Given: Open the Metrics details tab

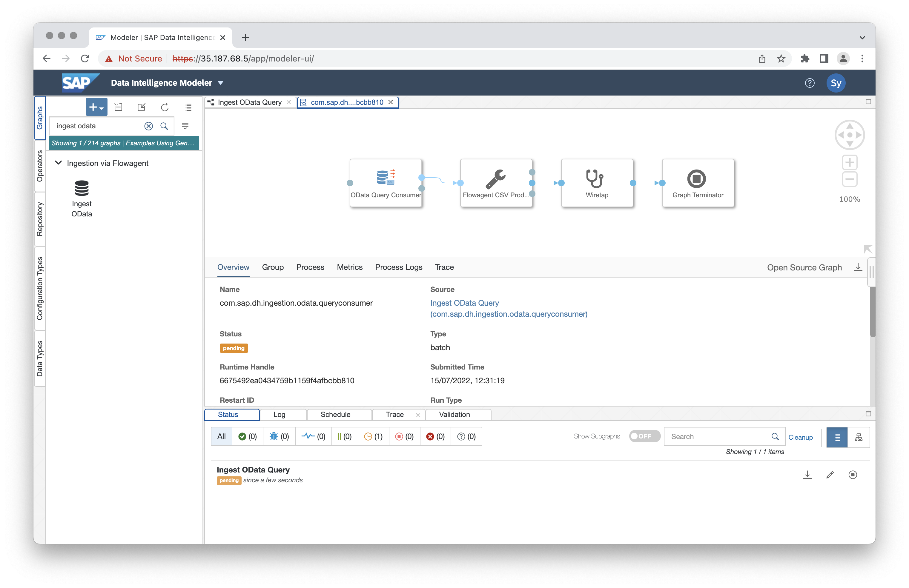Looking at the screenshot, I should 349,267.
